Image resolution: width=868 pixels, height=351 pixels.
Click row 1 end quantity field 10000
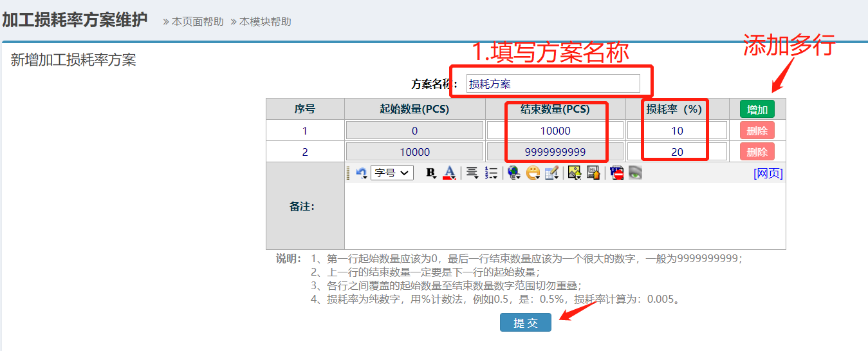[x=555, y=130]
